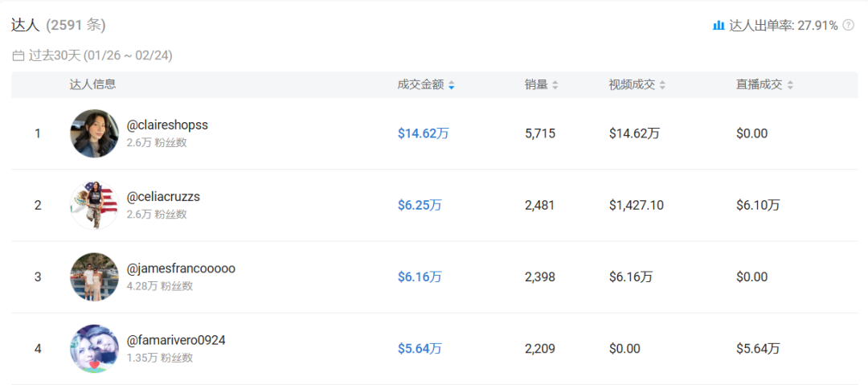The height and width of the screenshot is (385, 868).
Task: Sort by 直播成交 column arrow
Action: click(x=790, y=85)
